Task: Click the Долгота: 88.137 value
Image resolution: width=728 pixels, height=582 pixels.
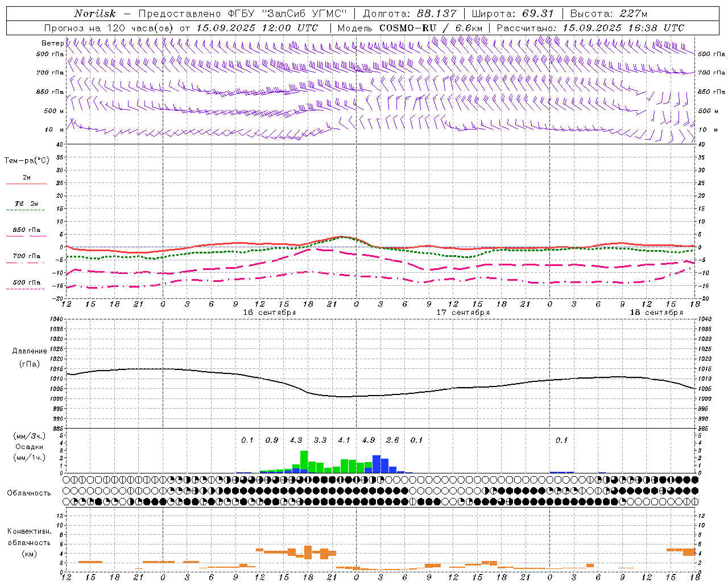Action: coord(409,14)
